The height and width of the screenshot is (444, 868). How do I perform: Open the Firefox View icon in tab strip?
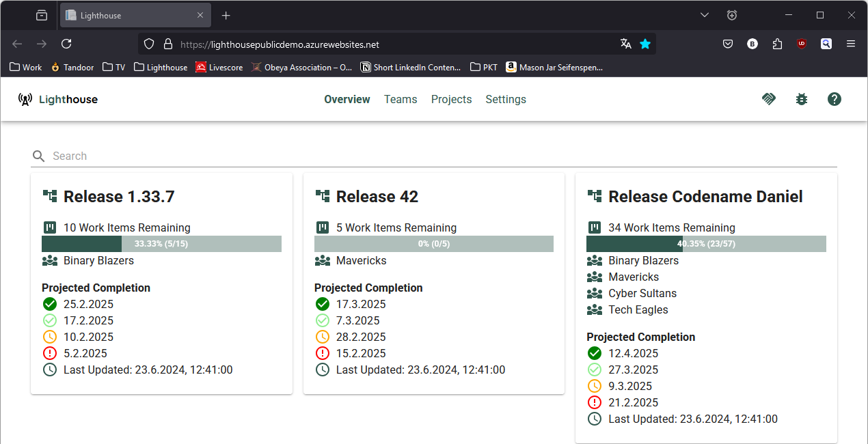[42, 15]
